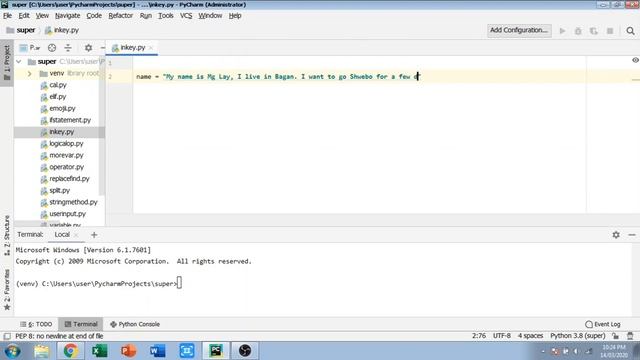
Task: Add new terminal session with plus
Action: pyautogui.click(x=94, y=235)
